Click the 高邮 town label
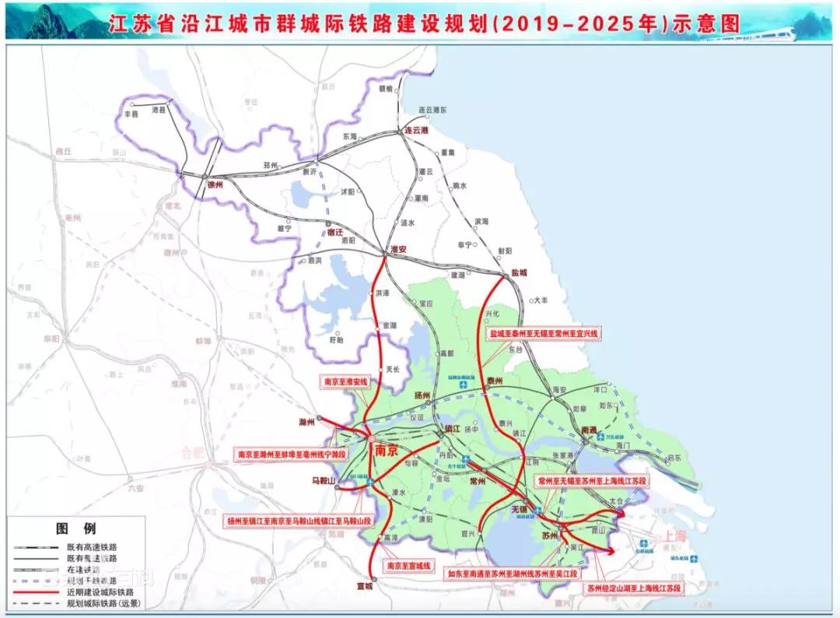Screen dimensions: 840x618 (x=446, y=354)
